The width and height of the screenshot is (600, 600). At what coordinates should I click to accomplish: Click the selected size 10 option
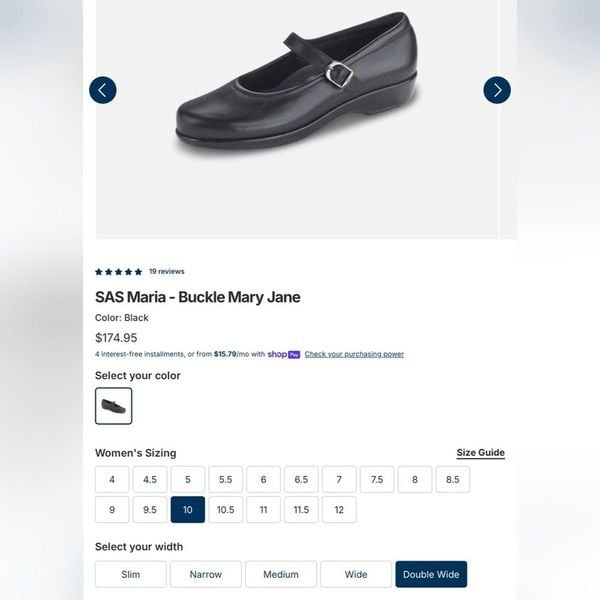(188, 510)
